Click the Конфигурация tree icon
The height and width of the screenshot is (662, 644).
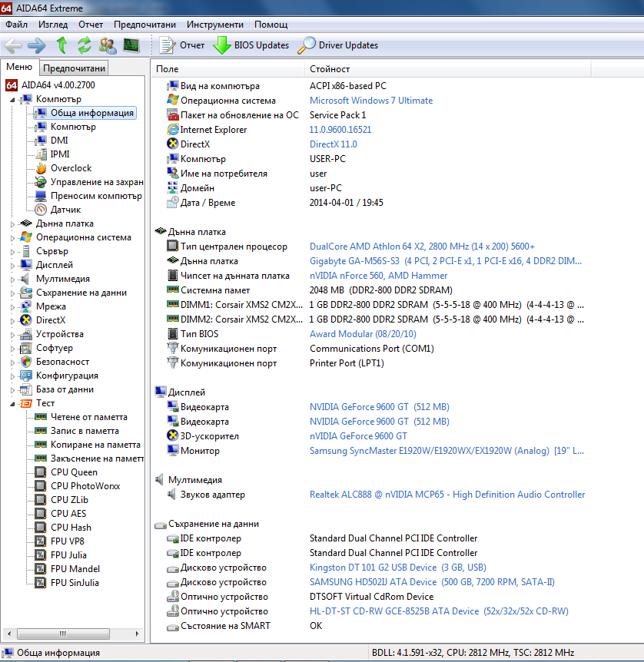pyautogui.click(x=26, y=376)
